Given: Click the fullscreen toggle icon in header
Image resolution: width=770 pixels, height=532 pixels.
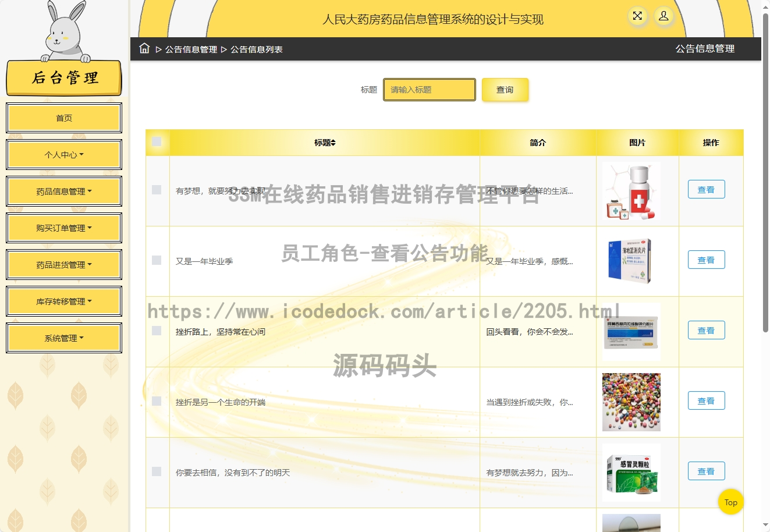Looking at the screenshot, I should point(638,16).
